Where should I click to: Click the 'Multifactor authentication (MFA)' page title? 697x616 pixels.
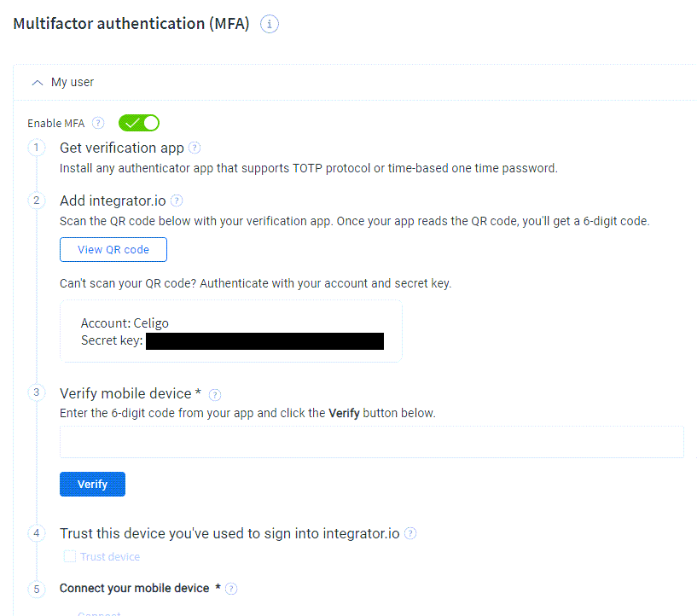point(131,24)
